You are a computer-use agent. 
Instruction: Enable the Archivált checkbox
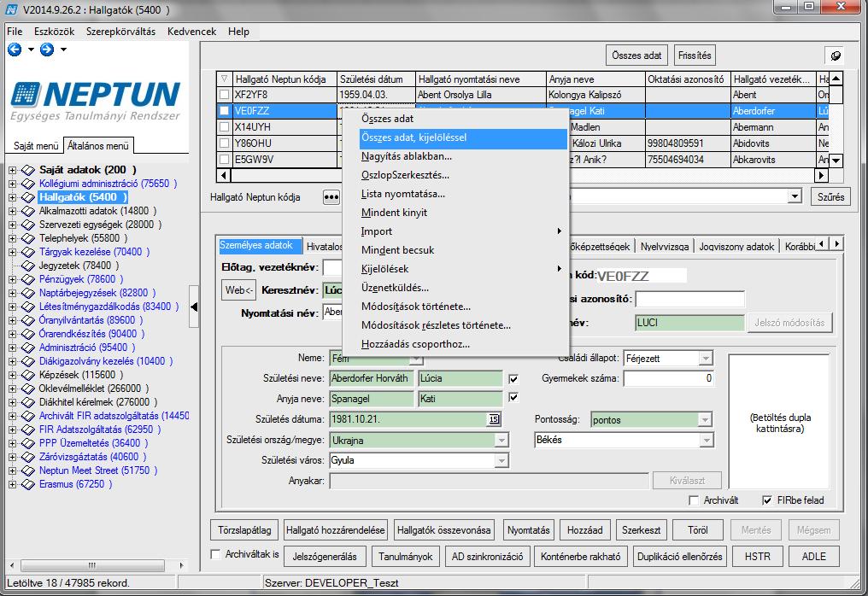tap(693, 500)
